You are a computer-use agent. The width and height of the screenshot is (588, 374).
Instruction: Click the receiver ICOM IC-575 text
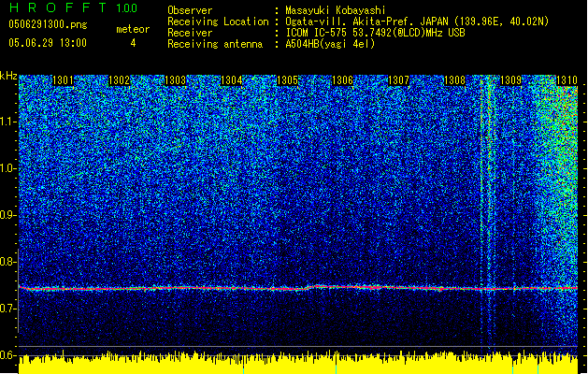coord(376,33)
